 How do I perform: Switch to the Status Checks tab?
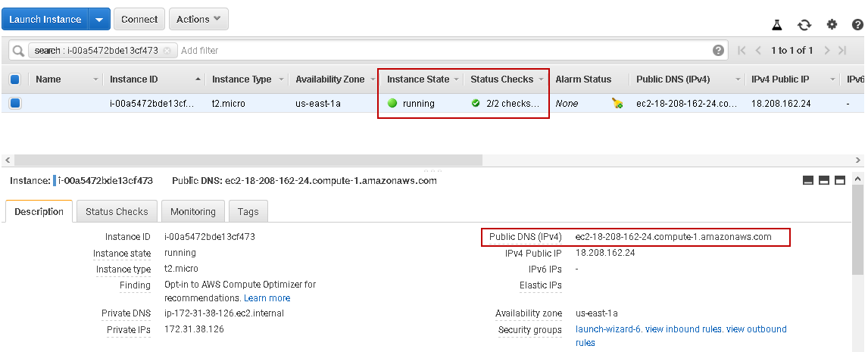117,212
